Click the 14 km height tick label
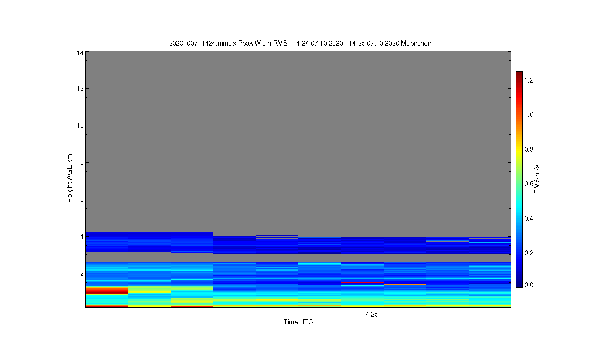Image resolution: width=607 pixels, height=364 pixels. (x=80, y=53)
